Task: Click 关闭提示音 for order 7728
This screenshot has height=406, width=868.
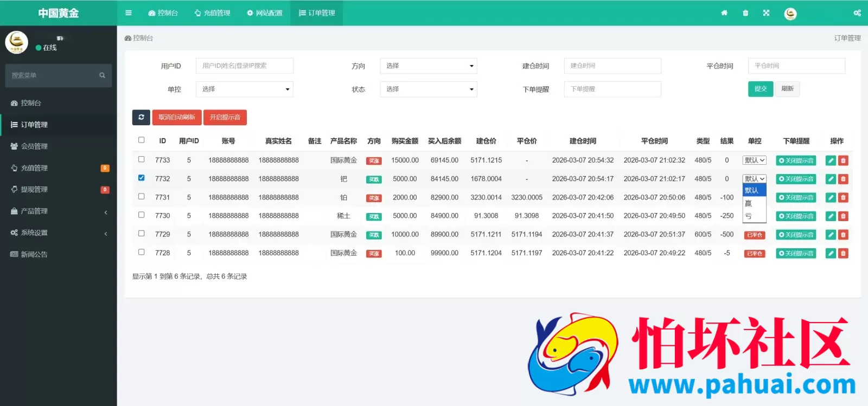Action: pyautogui.click(x=796, y=253)
